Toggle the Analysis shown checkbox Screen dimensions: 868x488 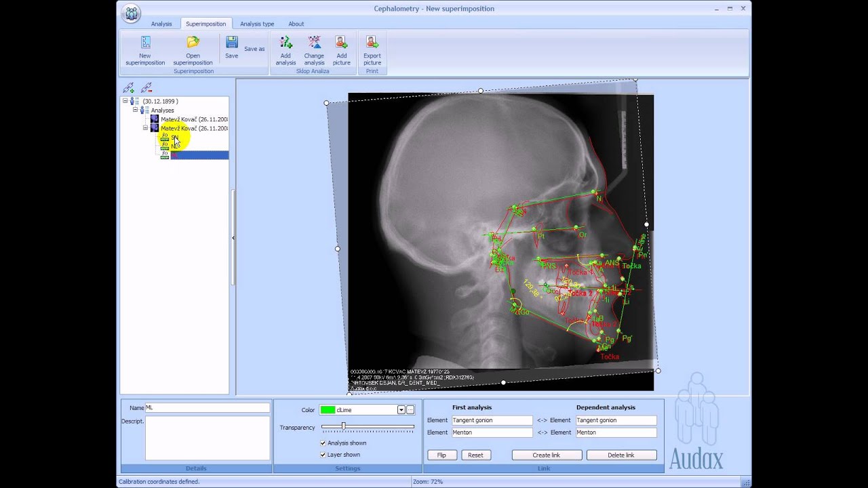pos(323,443)
